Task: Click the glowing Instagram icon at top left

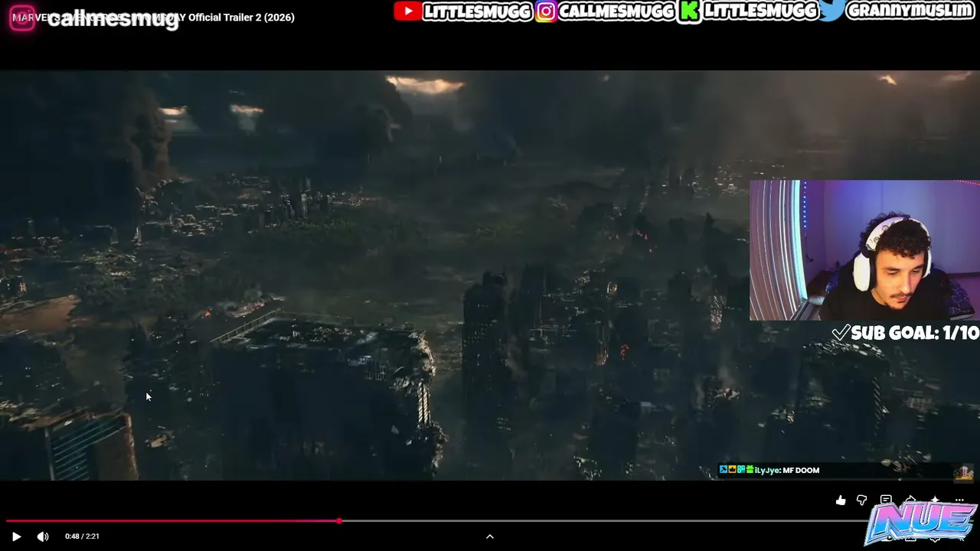Action: (x=22, y=18)
